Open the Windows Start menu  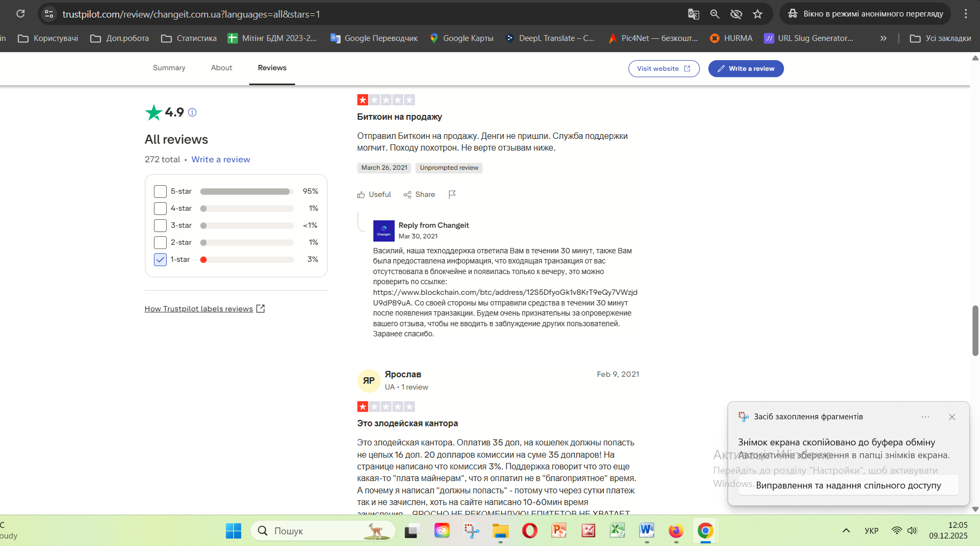click(233, 531)
